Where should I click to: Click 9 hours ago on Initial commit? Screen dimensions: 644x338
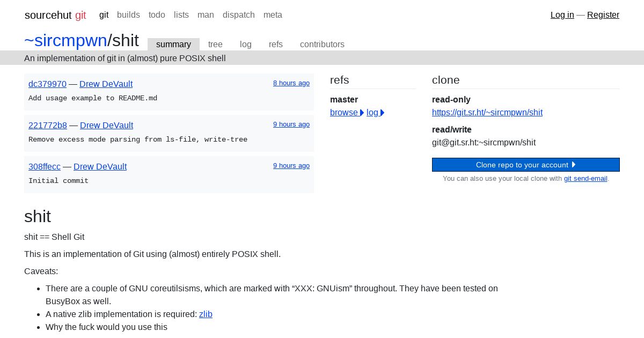point(291,166)
